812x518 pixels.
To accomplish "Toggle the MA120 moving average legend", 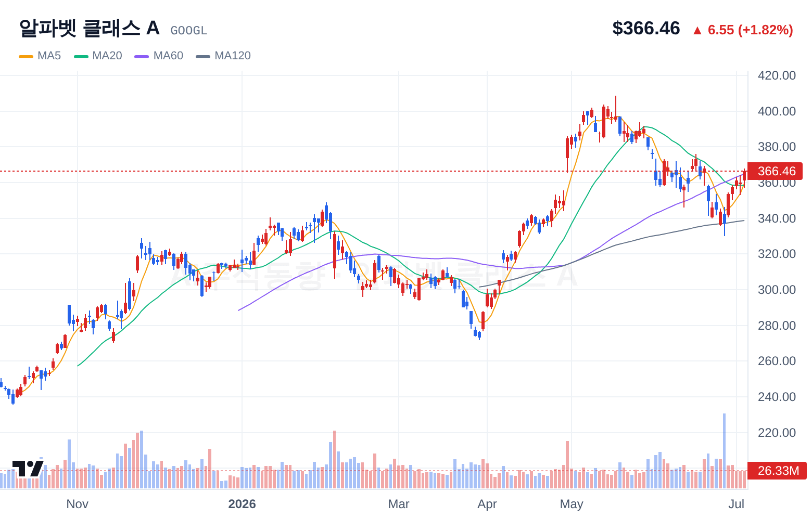I will 223,56.
